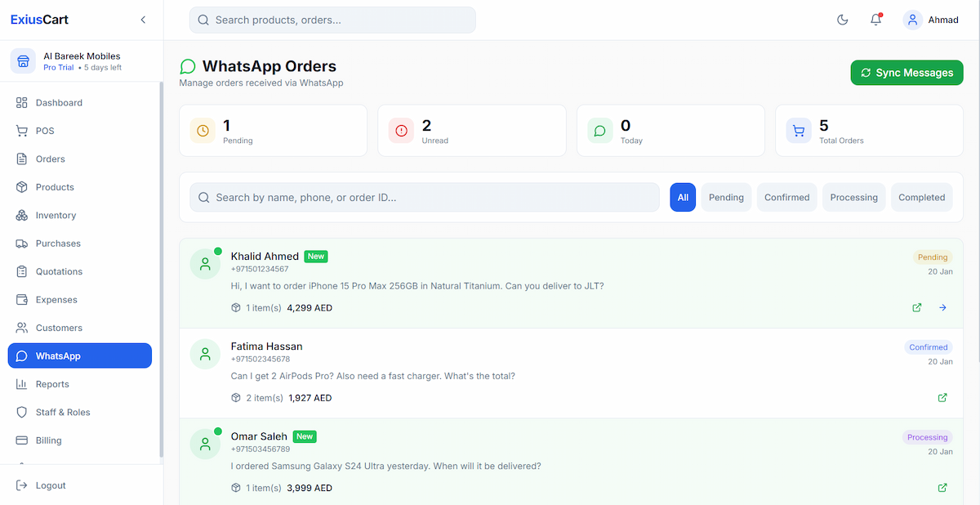The image size is (980, 505).
Task: Filter orders by Confirmed
Action: point(787,198)
